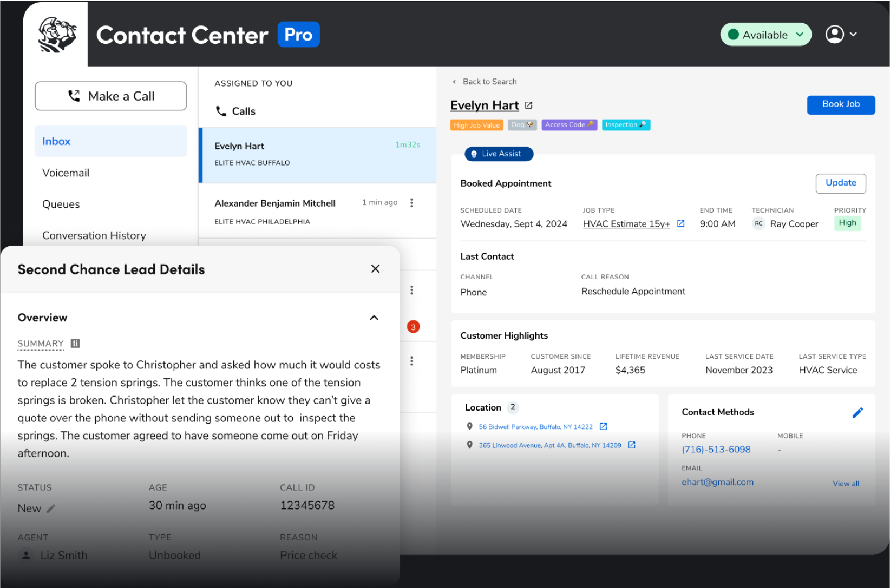Click the Make a Call button

click(x=110, y=96)
